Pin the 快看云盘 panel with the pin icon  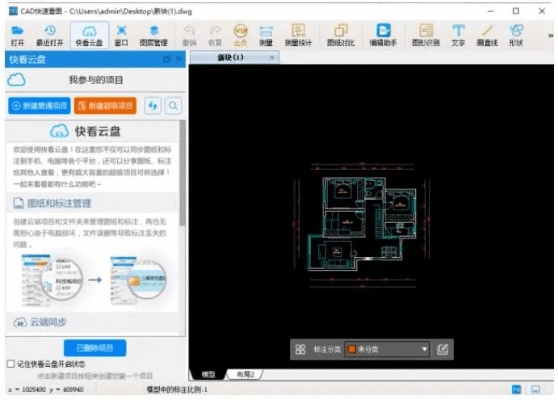[x=167, y=59]
